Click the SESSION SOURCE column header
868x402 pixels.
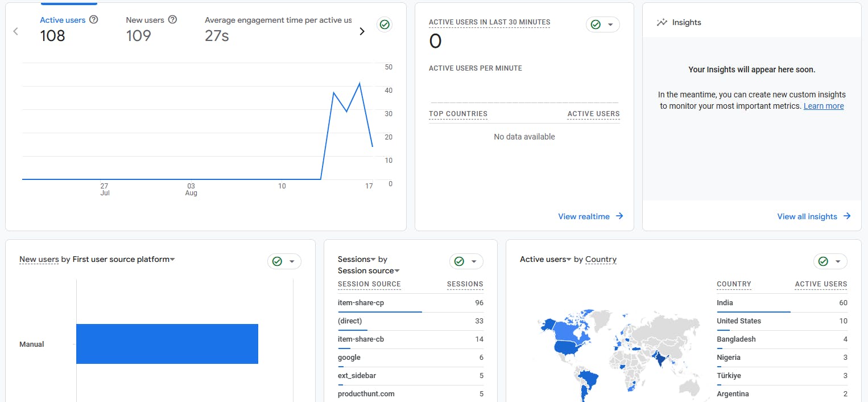coord(369,284)
